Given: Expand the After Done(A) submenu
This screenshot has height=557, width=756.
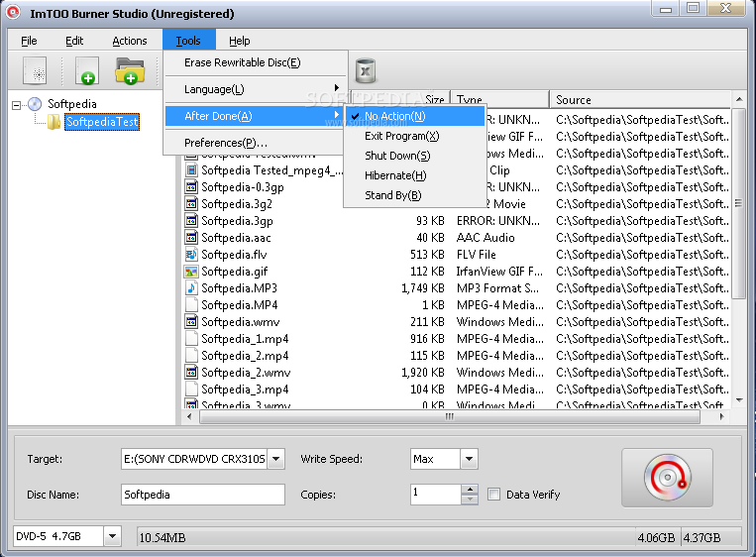Looking at the screenshot, I should 254,116.
